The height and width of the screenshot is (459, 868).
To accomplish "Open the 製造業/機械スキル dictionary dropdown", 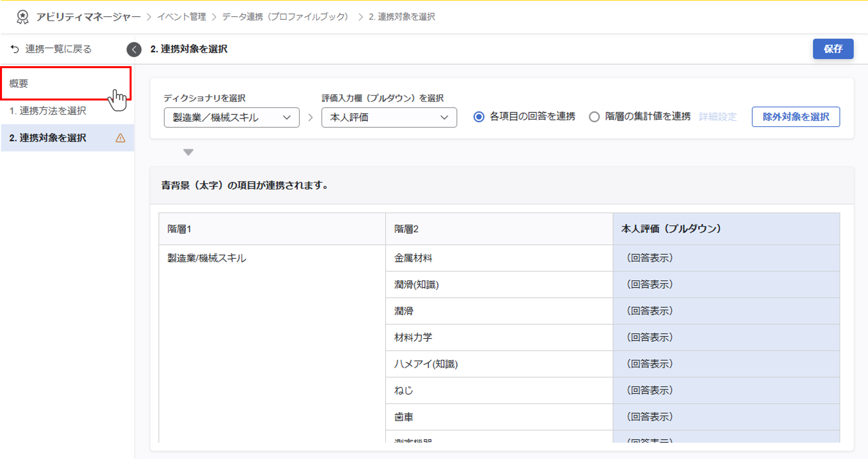I will click(x=232, y=118).
